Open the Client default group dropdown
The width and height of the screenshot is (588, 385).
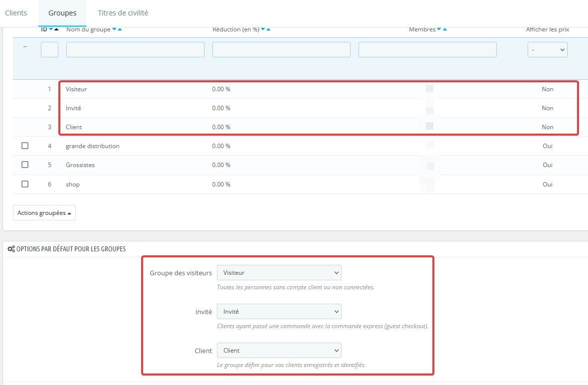point(279,351)
